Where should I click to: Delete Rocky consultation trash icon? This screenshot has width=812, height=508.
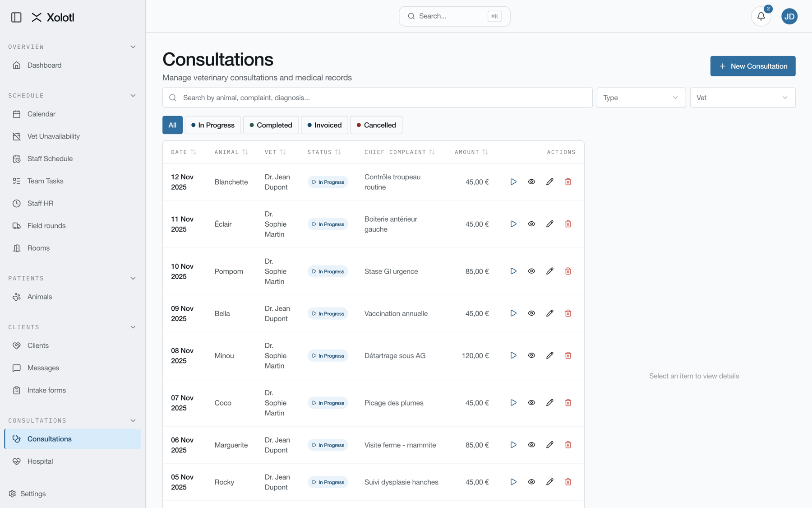[568, 482]
